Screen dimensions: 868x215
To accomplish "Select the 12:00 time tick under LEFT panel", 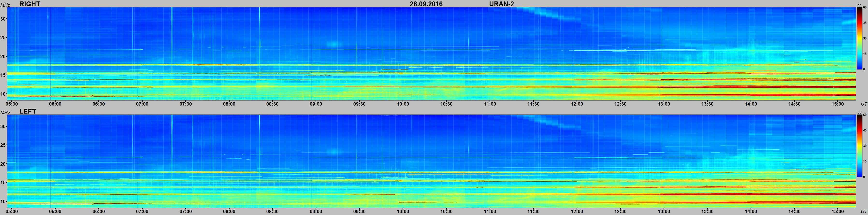I will [577, 211].
